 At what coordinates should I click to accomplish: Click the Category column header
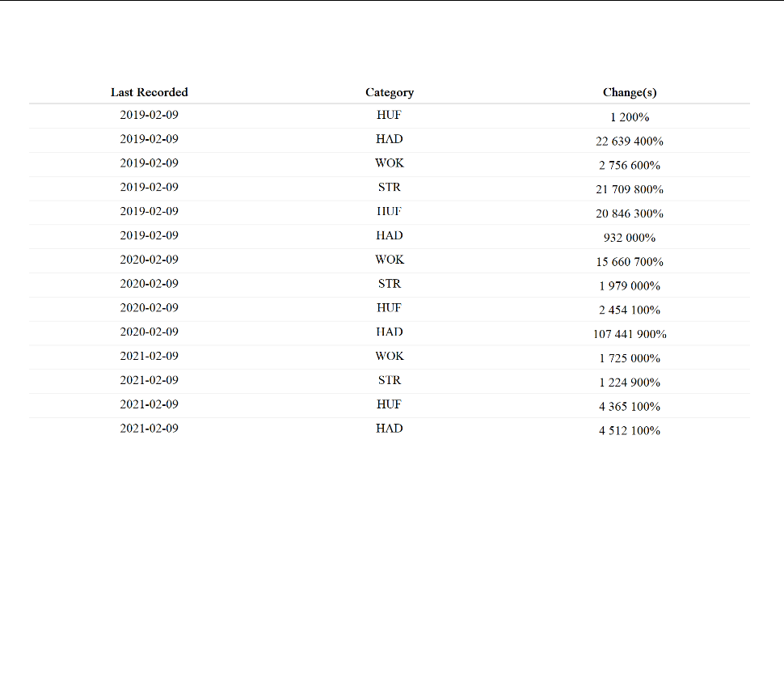pyautogui.click(x=389, y=92)
